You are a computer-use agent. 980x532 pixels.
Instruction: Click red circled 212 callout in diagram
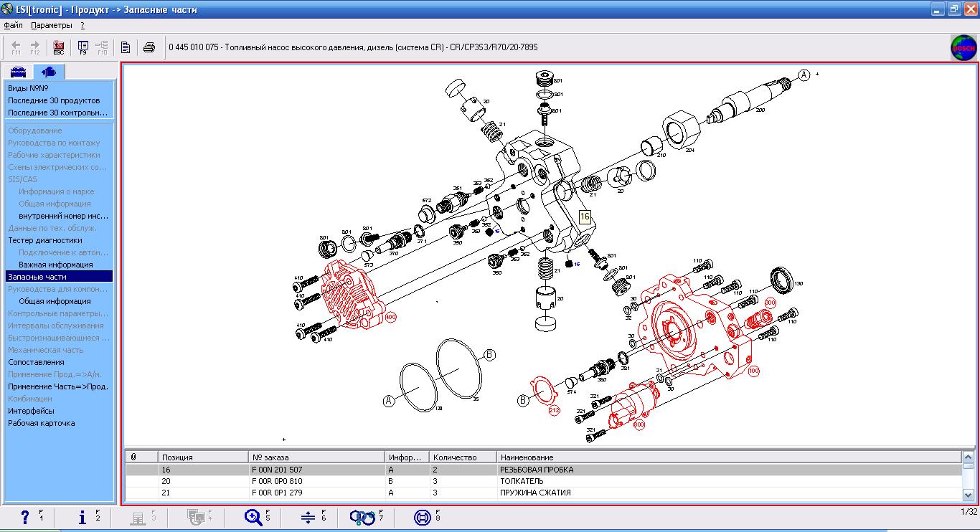tap(554, 411)
